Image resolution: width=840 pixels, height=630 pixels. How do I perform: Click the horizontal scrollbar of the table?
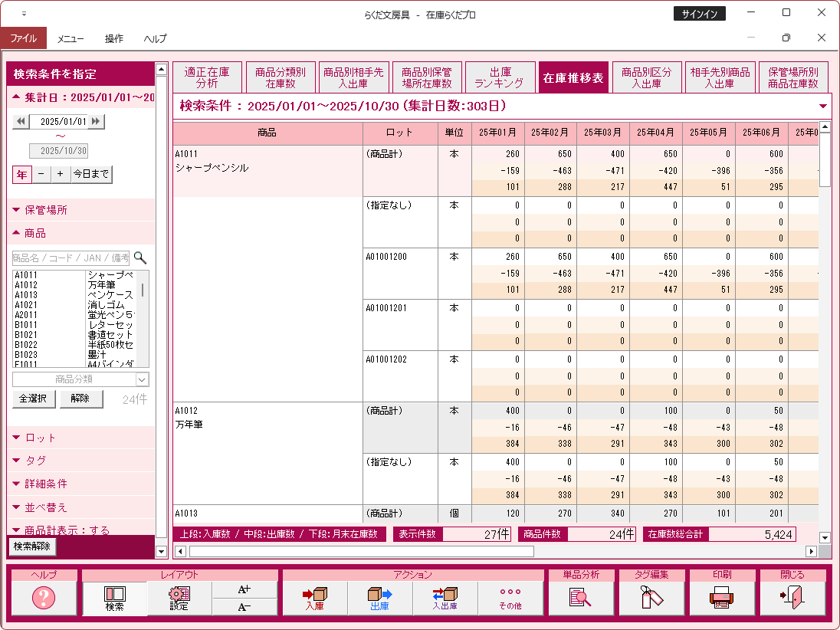(360, 551)
